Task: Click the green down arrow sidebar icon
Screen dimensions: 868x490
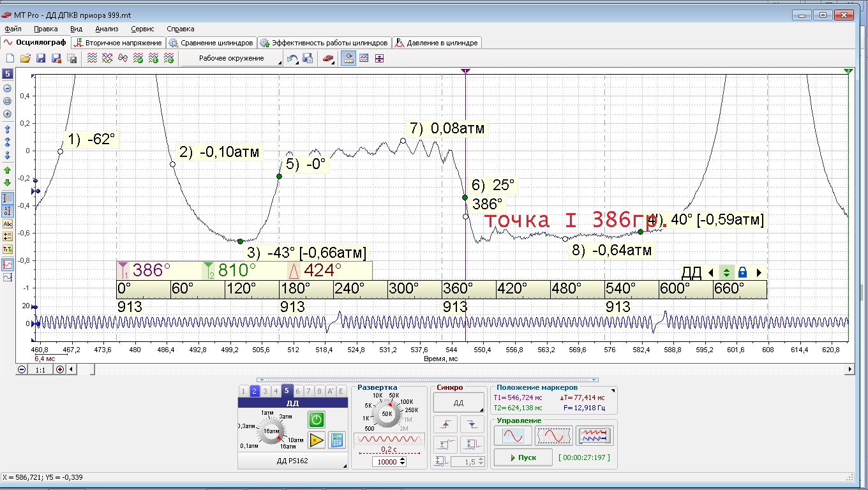Action: tap(8, 183)
